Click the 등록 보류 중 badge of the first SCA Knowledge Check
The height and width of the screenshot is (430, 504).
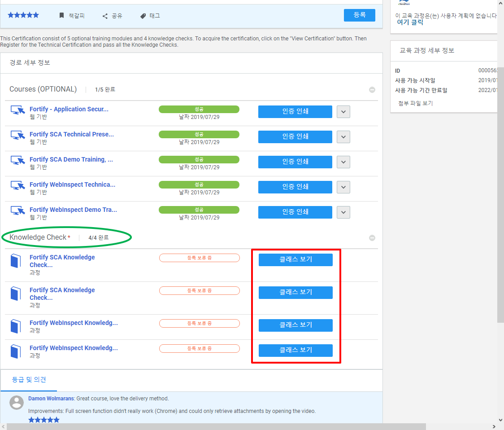point(199,258)
